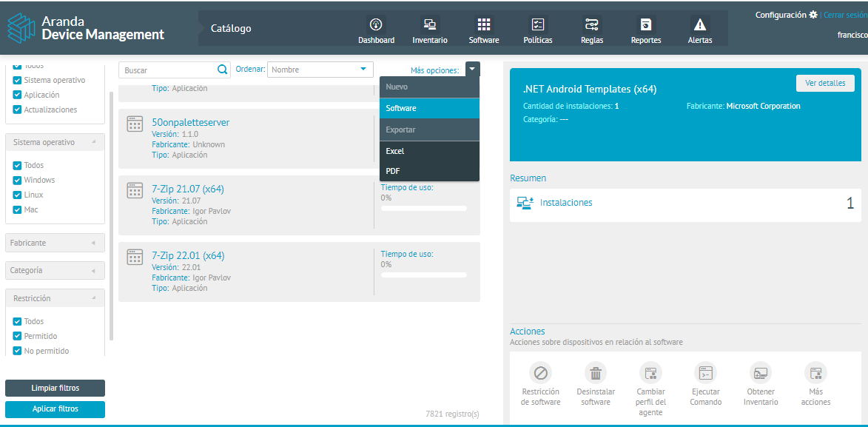This screenshot has height=427, width=868.
Task: Click the 50onpaletteserver application icon
Action: click(x=135, y=124)
